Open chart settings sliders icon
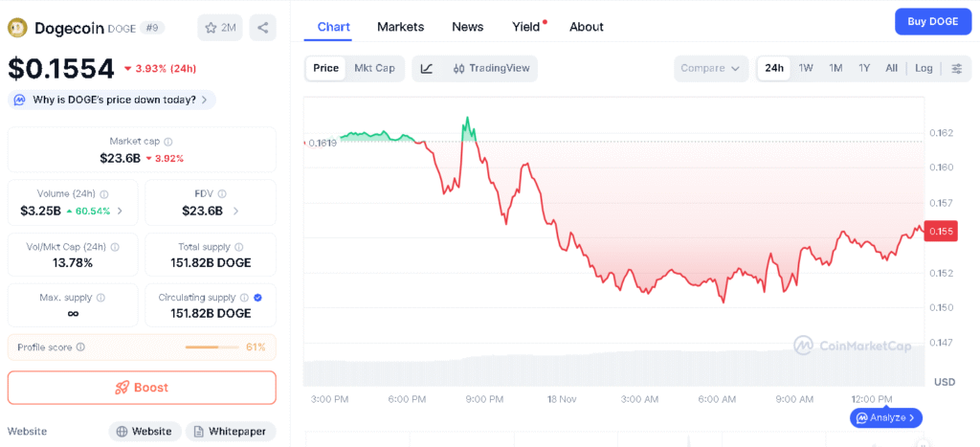Screen dimensions: 980x447 [957, 69]
